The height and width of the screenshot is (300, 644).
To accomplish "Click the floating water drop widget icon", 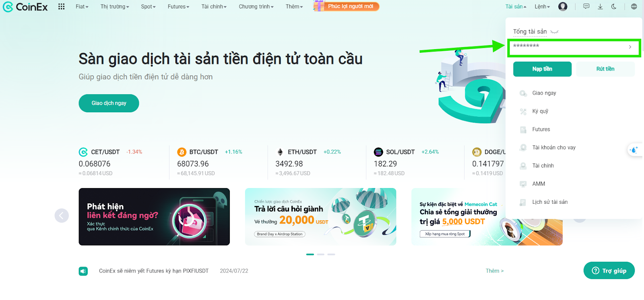I will pyautogui.click(x=635, y=150).
